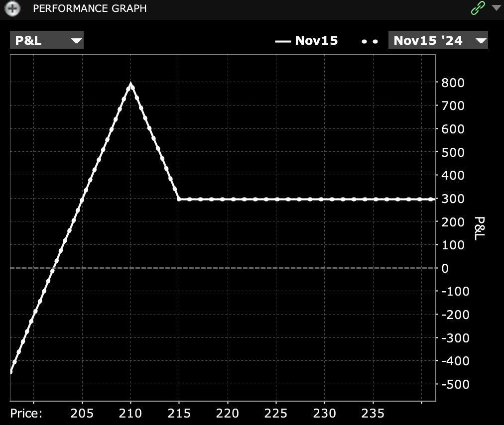
Task: Toggle the dotted Nov15 '24 expiration series
Action: pyautogui.click(x=369, y=41)
